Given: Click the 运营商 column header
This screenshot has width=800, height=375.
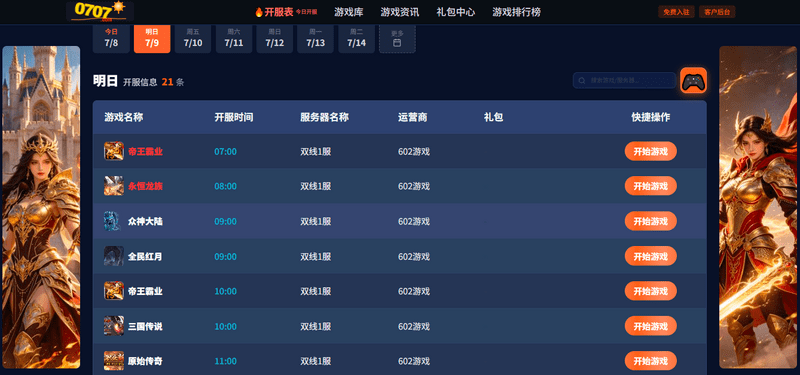Looking at the screenshot, I should tap(413, 117).
